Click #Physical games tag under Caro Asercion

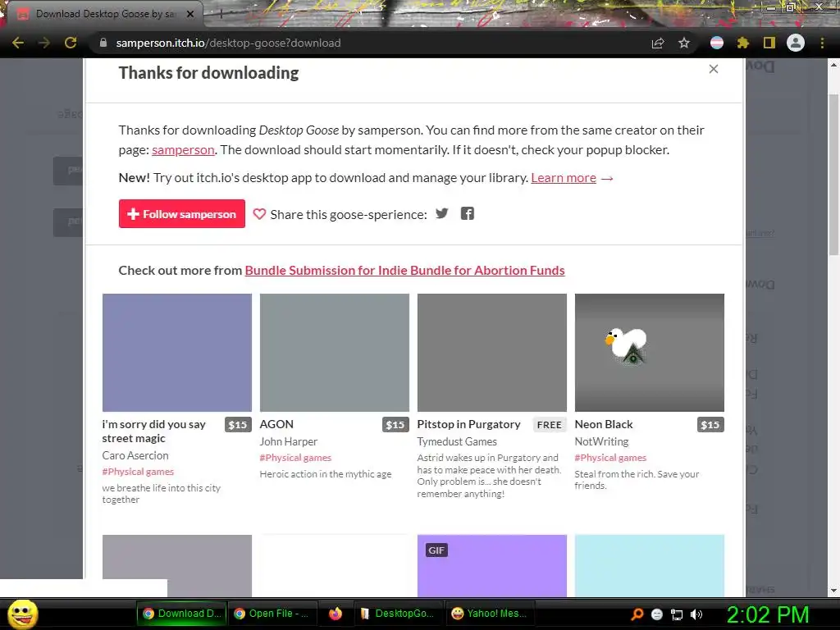(138, 472)
